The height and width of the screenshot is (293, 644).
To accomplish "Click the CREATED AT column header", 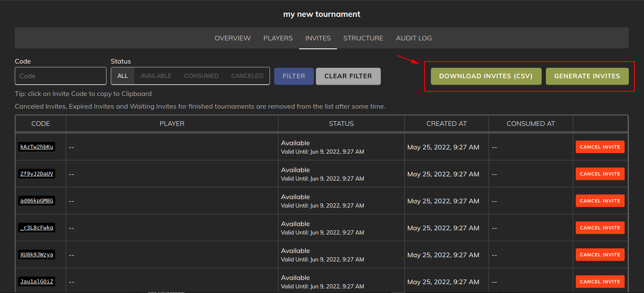I will [x=446, y=124].
